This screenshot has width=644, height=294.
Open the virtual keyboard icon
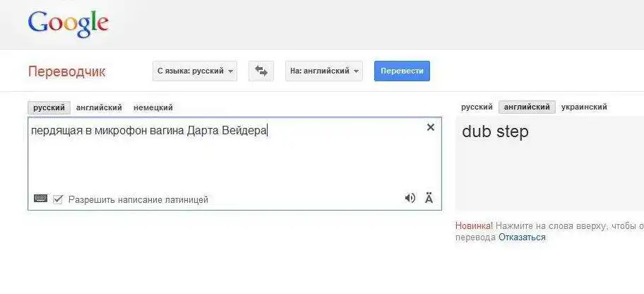pyautogui.click(x=41, y=199)
